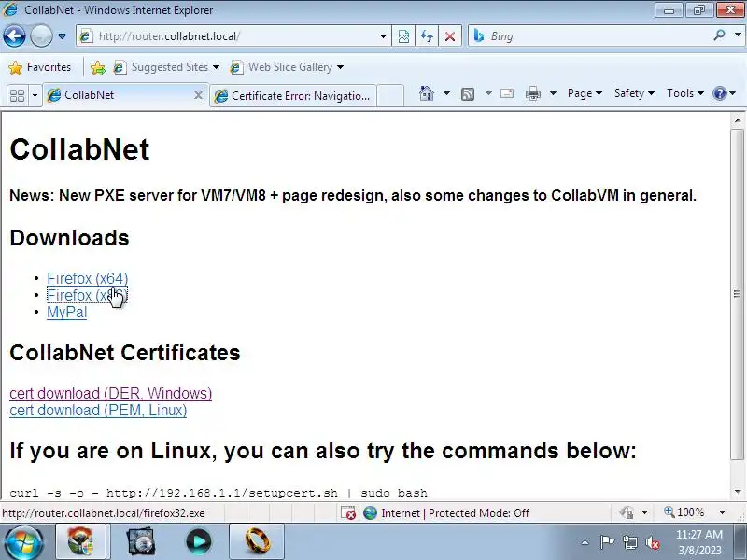Click the Firefox (x64) download link

point(87,278)
